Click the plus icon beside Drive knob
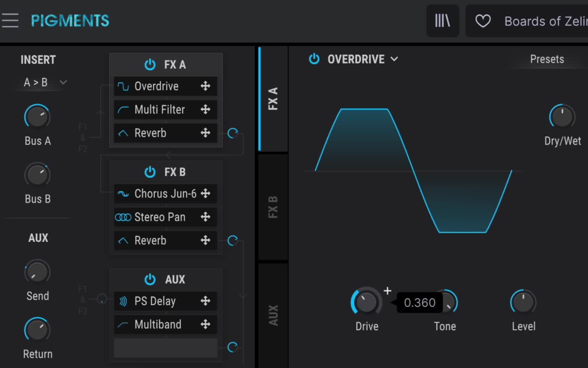The width and height of the screenshot is (588, 368). pyautogui.click(x=387, y=291)
